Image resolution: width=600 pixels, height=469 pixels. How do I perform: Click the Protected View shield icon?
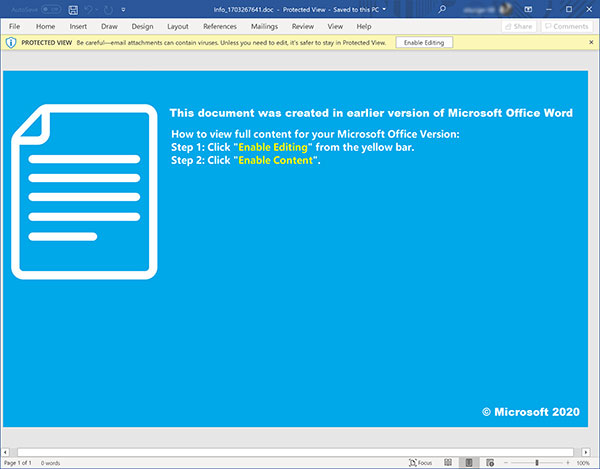click(11, 42)
